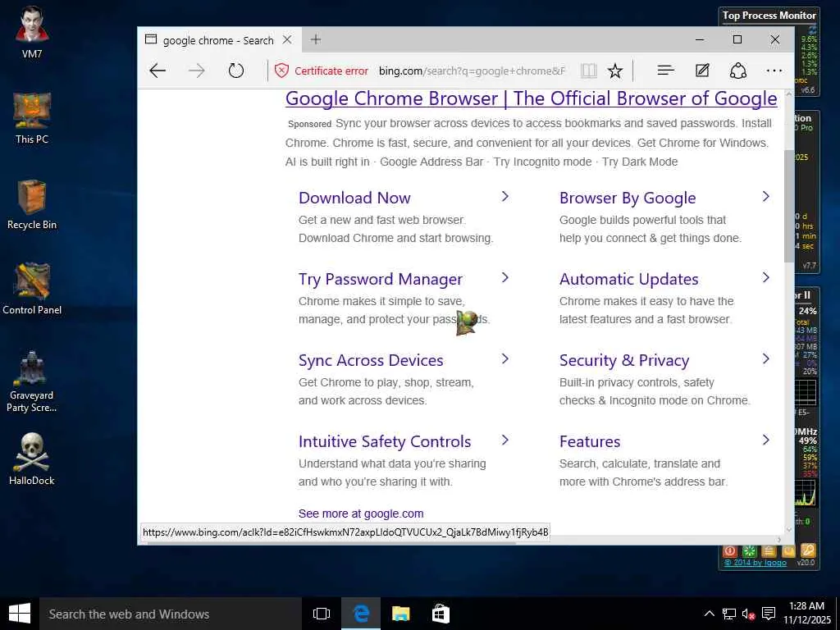
Task: Click the network tray icon
Action: 728,614
